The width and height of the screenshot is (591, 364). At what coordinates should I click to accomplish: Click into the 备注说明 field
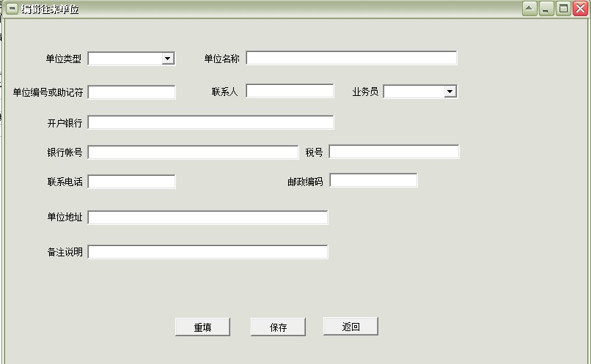208,252
